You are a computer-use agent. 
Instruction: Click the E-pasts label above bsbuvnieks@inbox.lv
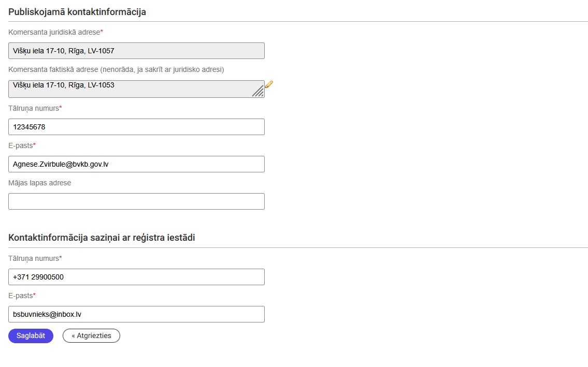click(21, 296)
